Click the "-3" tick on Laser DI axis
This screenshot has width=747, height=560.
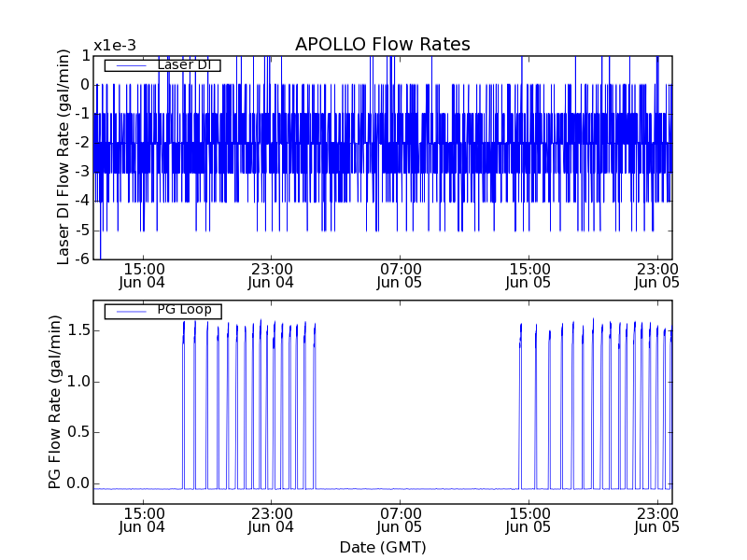point(80,172)
